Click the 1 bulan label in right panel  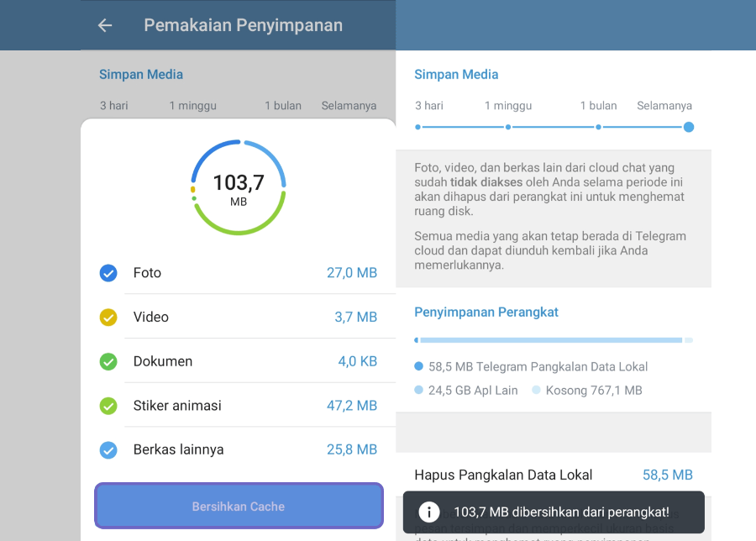tap(598, 106)
